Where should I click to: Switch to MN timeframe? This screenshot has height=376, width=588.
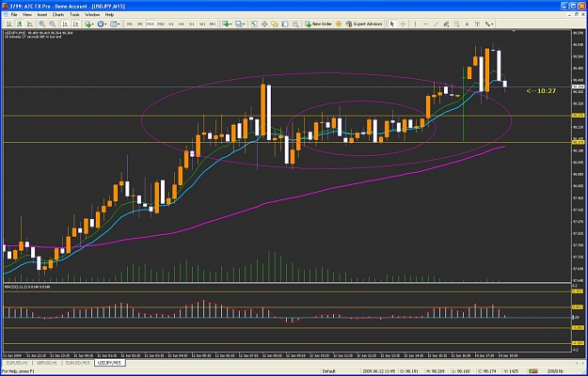[213, 23]
